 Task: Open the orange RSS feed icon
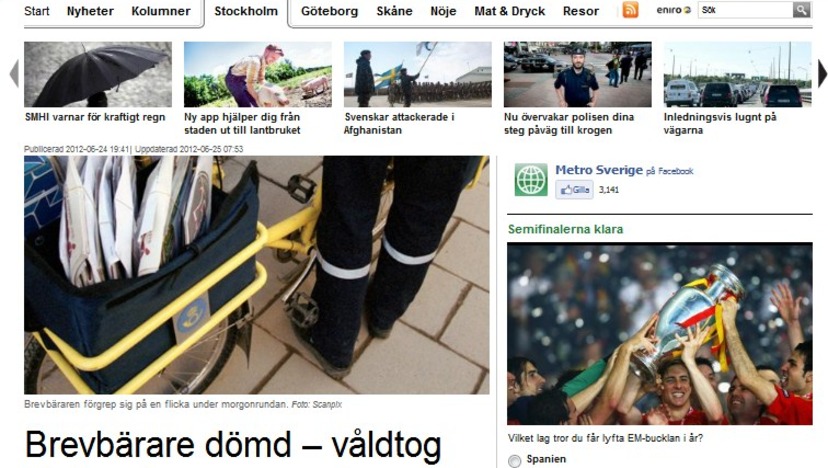click(x=630, y=10)
